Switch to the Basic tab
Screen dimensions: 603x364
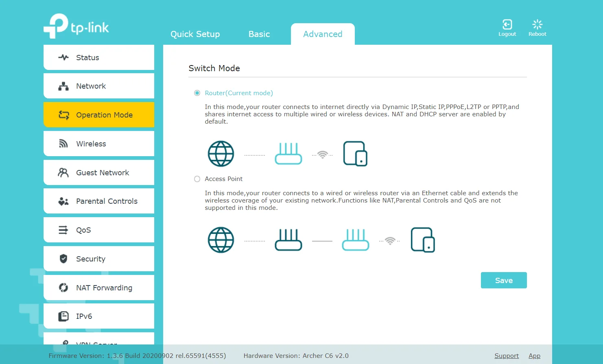(259, 34)
